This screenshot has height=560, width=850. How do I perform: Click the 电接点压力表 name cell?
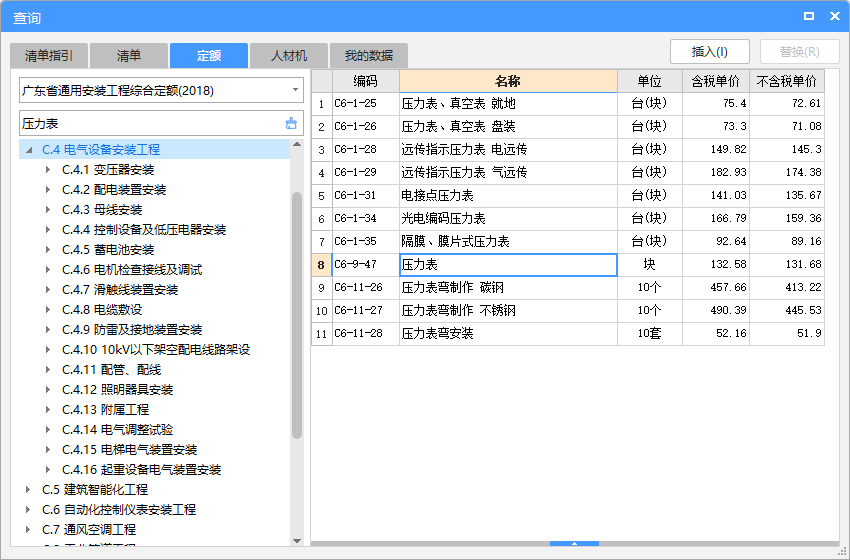click(508, 196)
